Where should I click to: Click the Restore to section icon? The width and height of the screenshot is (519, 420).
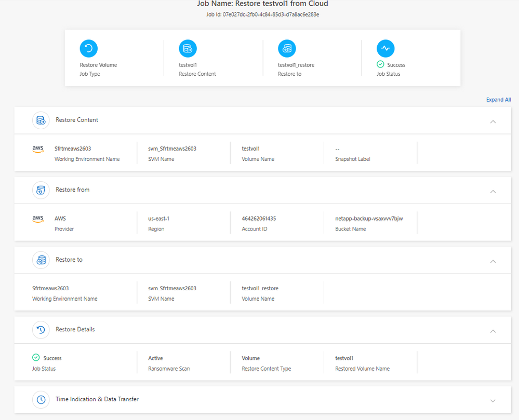pos(41,260)
